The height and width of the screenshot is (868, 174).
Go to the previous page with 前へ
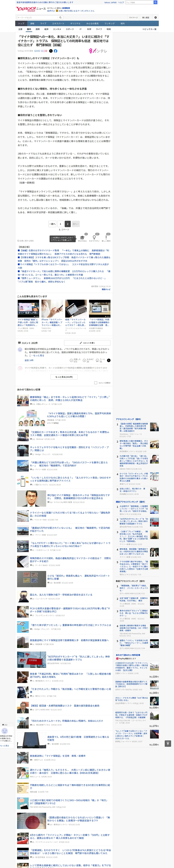point(52,224)
